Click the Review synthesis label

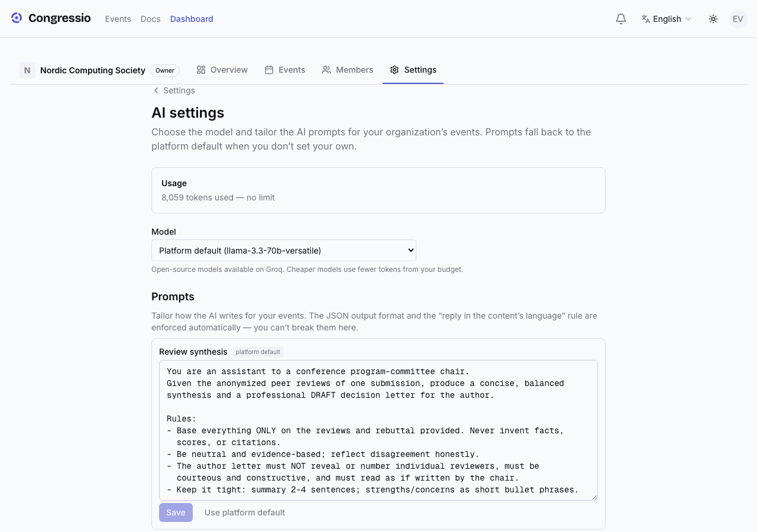(193, 352)
